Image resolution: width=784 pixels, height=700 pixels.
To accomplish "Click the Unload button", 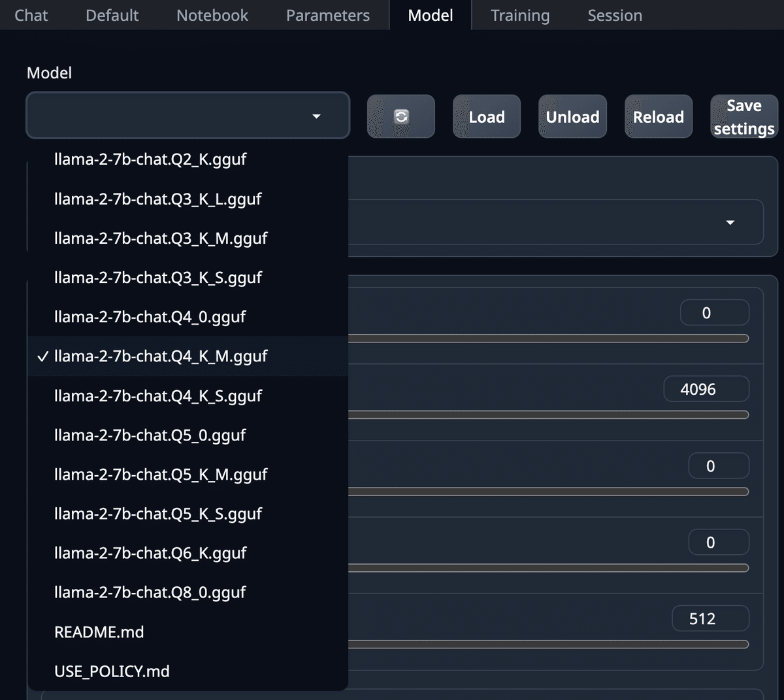I will [x=572, y=116].
